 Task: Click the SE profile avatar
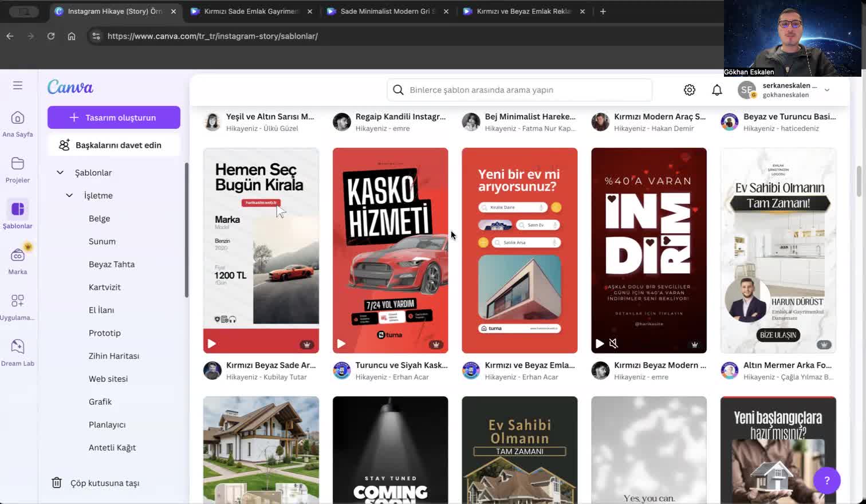747,90
